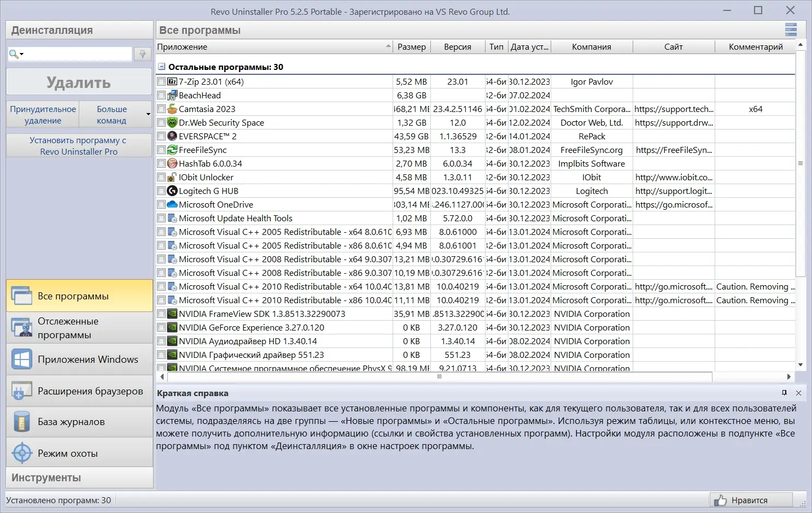Image resolution: width=812 pixels, height=513 pixels.
Task: Open the Все программы module
Action: (79, 296)
